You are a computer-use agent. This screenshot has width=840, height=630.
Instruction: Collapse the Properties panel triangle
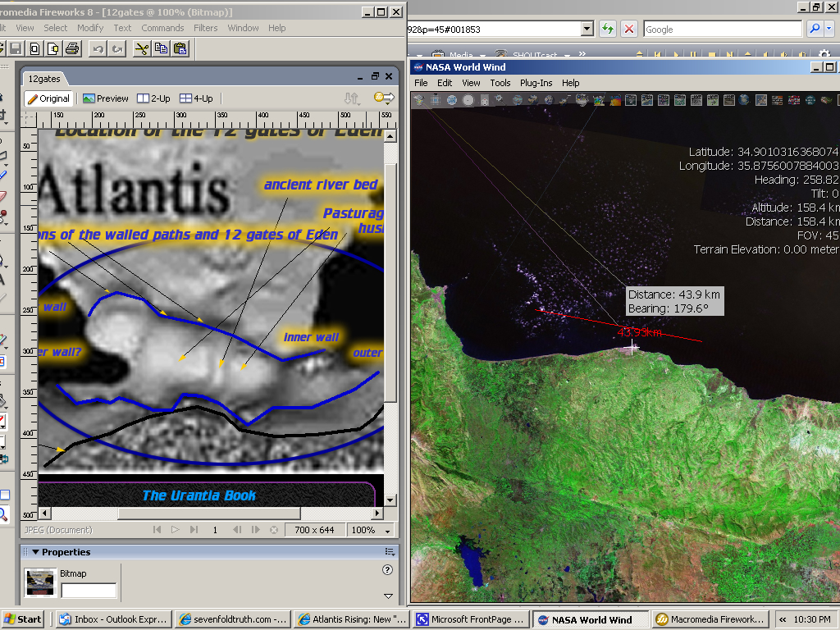35,552
